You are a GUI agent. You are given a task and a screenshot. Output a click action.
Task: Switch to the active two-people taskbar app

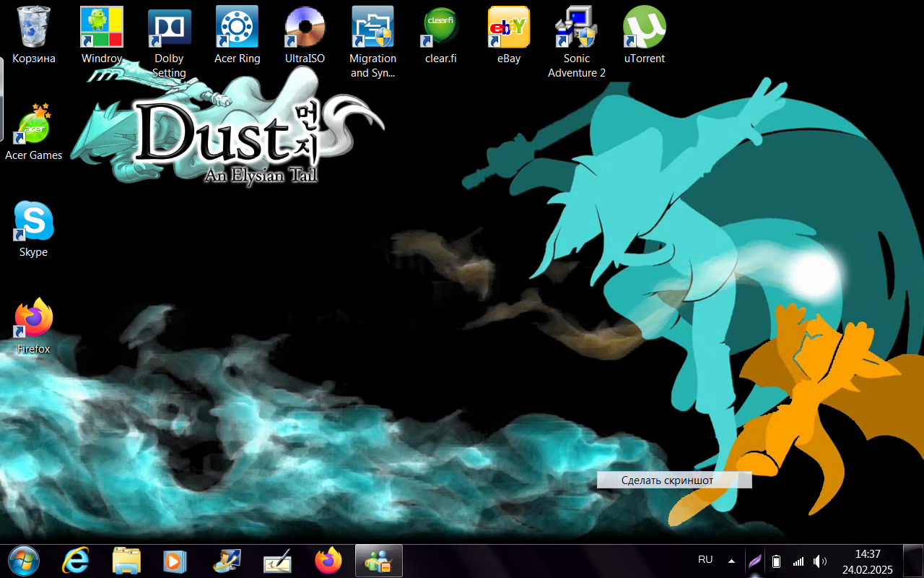[x=379, y=561]
